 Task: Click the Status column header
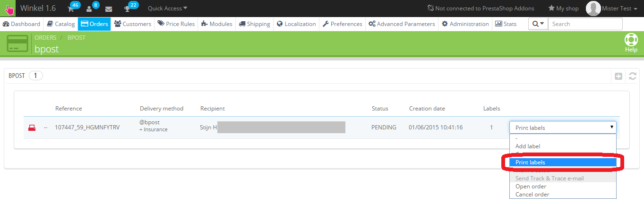pos(380,108)
